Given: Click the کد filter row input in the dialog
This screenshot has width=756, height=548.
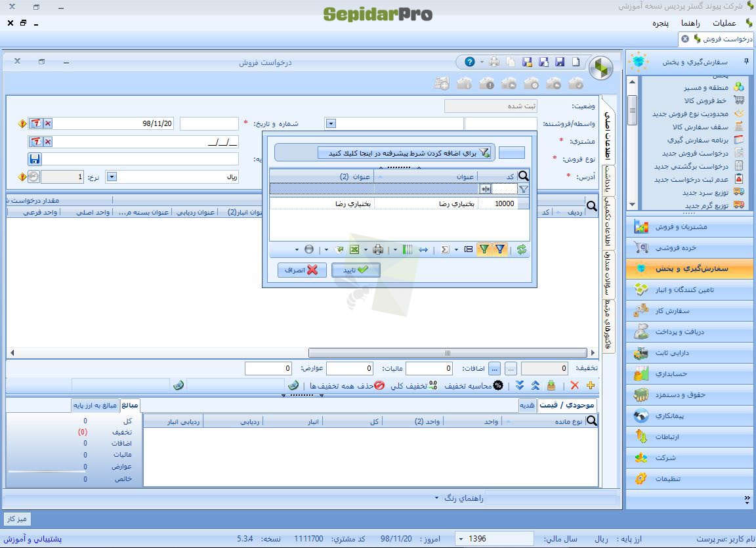Looking at the screenshot, I should pyautogui.click(x=504, y=190).
